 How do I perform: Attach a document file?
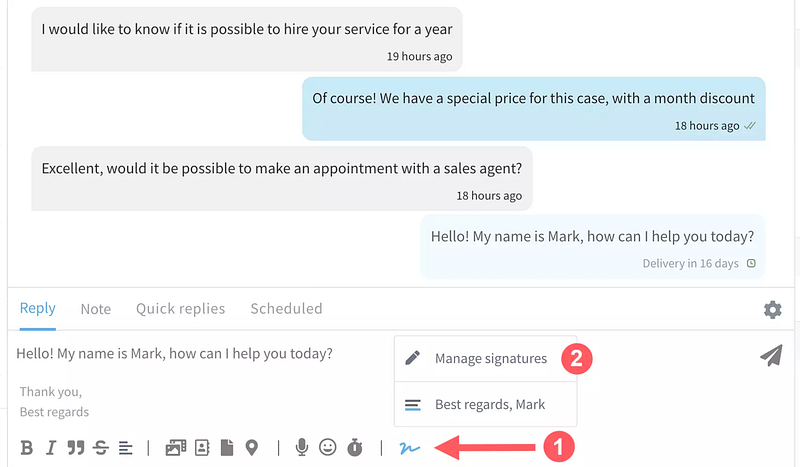pos(227,448)
